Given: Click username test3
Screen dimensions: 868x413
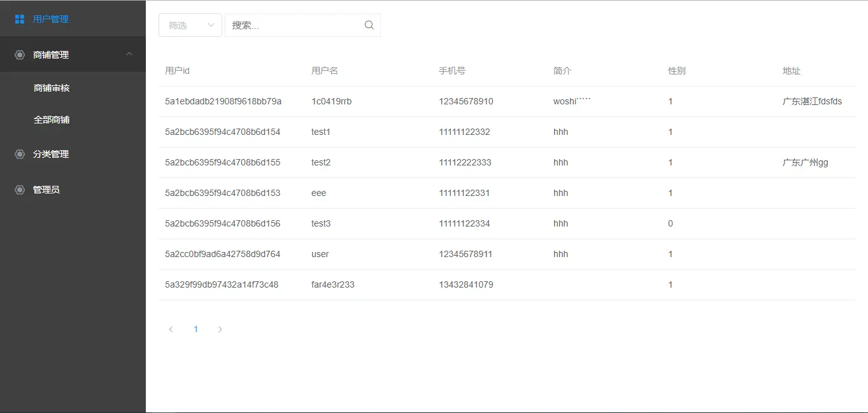Looking at the screenshot, I should [321, 223].
